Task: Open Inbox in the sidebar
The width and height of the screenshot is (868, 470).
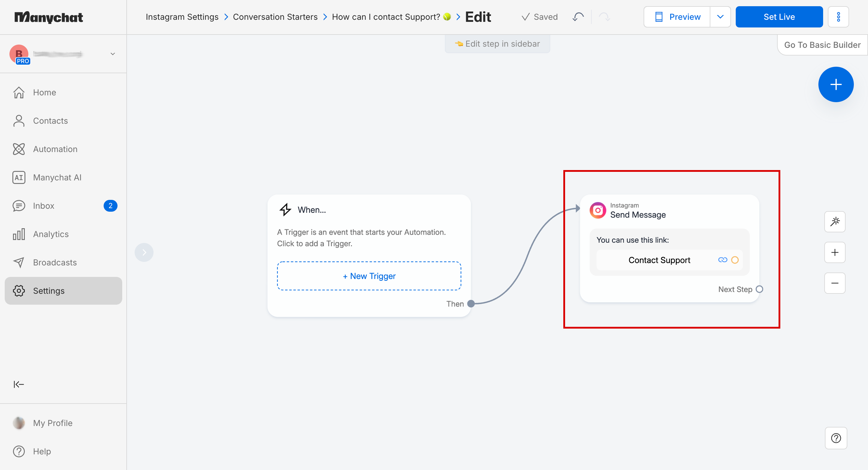Action: [43, 205]
